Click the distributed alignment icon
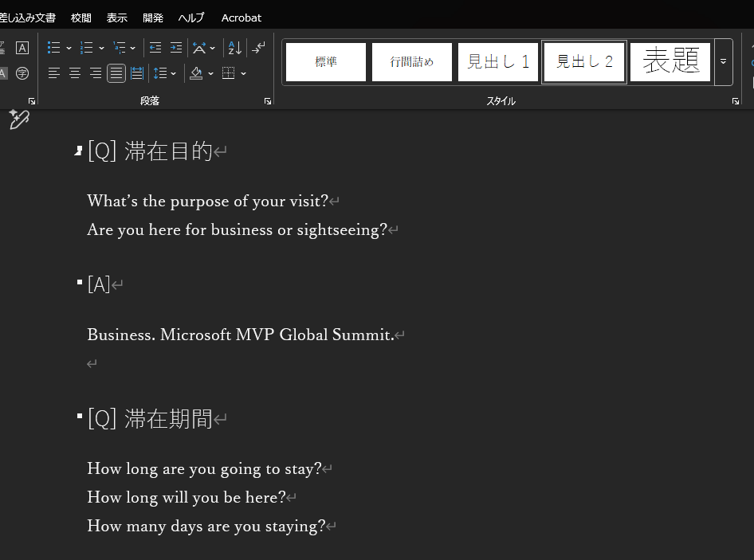The height and width of the screenshot is (560, 754). [137, 73]
